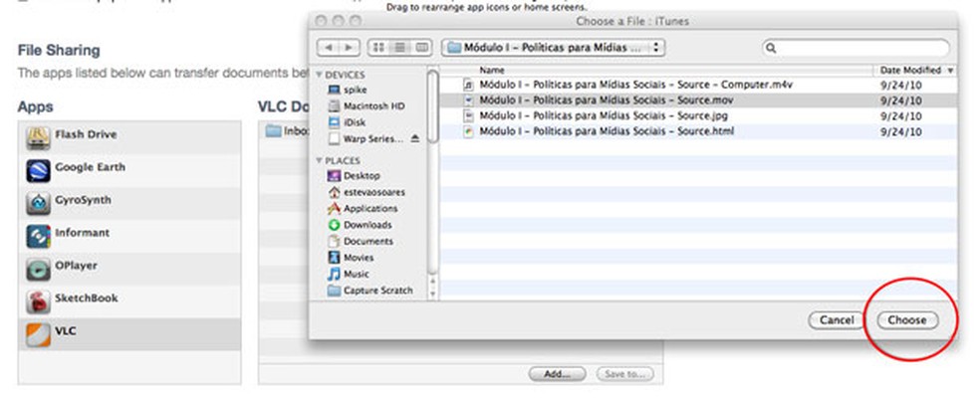This screenshot has width=980, height=398.
Task: Eject the Warp Series volume
Action: tap(415, 138)
